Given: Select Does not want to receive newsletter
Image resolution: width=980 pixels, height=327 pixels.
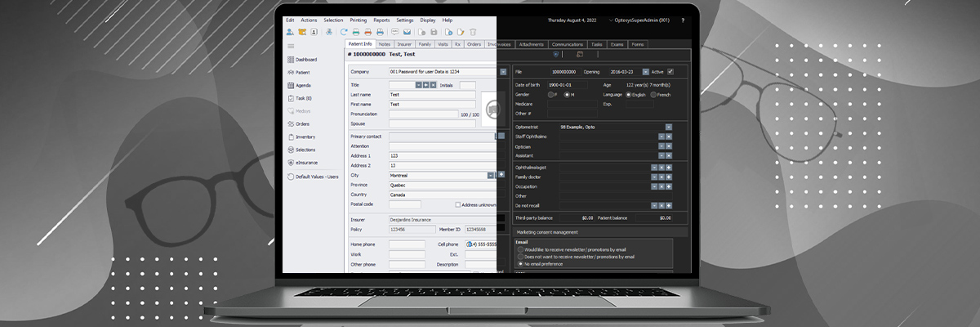Looking at the screenshot, I should [520, 257].
